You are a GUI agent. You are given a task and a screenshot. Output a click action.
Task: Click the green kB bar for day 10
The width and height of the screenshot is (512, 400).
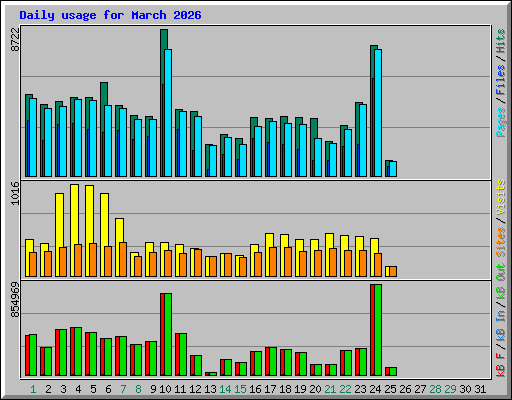[x=168, y=335]
